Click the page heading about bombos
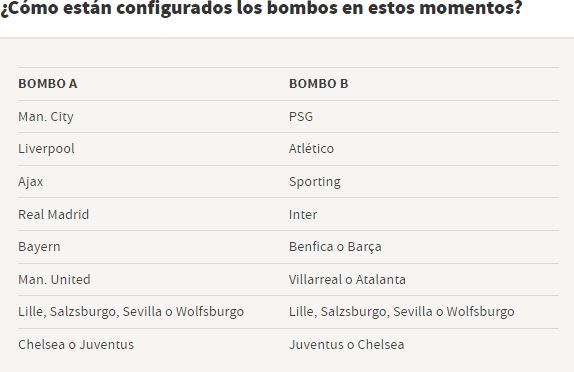574x372 pixels. (261, 8)
